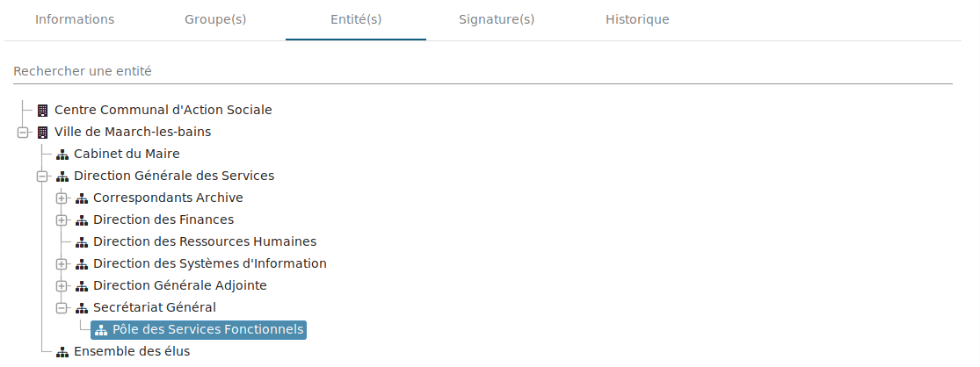Click the hierarchy icon next to Ensemble des élus
The height and width of the screenshot is (367, 980).
[62, 351]
